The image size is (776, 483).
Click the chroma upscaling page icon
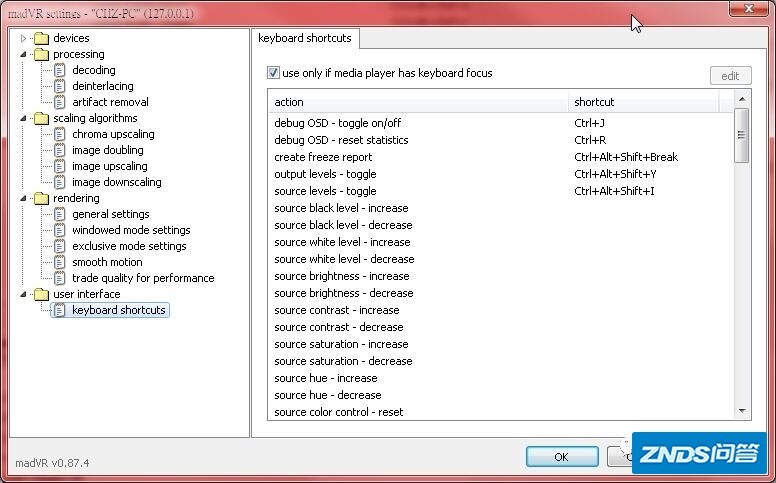click(59, 134)
